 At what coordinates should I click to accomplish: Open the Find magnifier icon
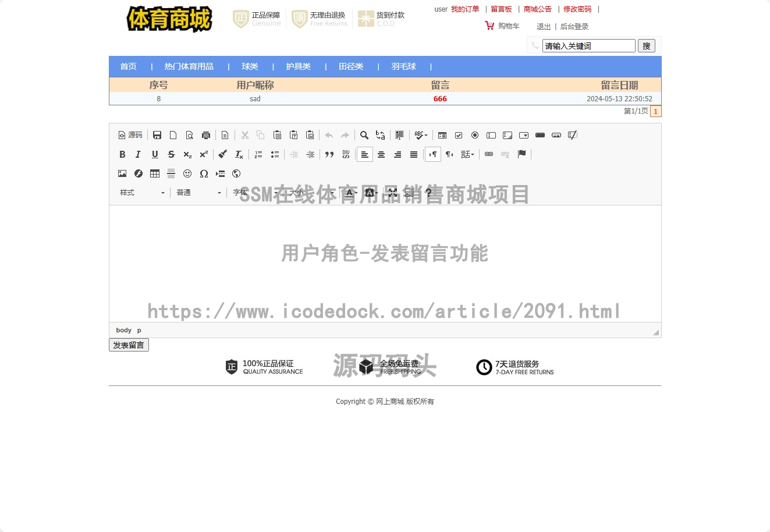(364, 135)
